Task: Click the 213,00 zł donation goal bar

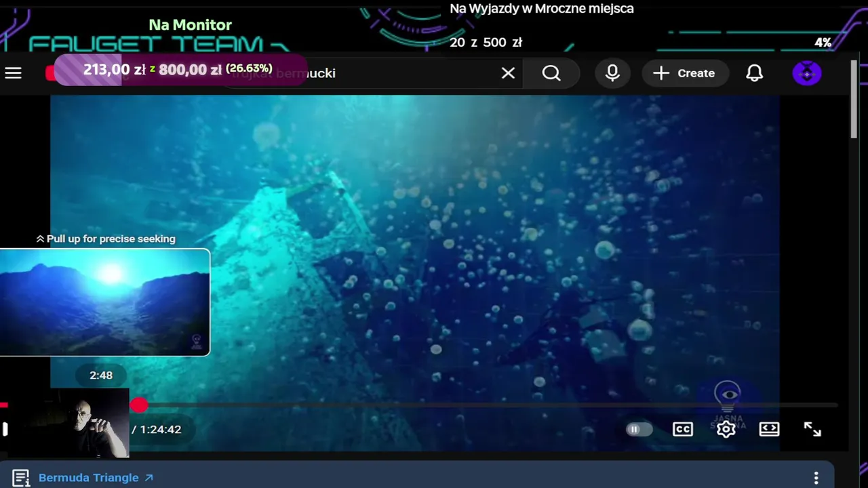Action: pyautogui.click(x=180, y=70)
